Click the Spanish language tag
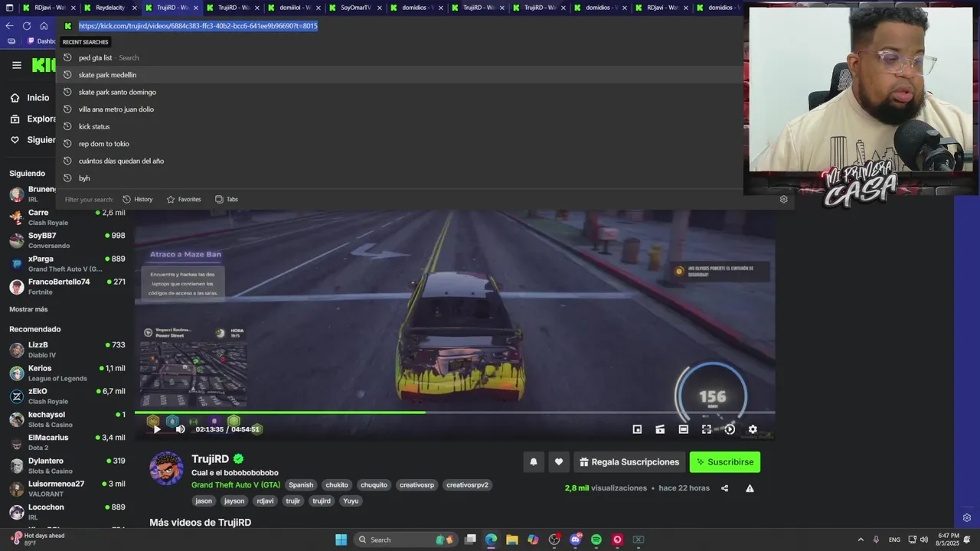This screenshot has height=551, width=980. 301,485
